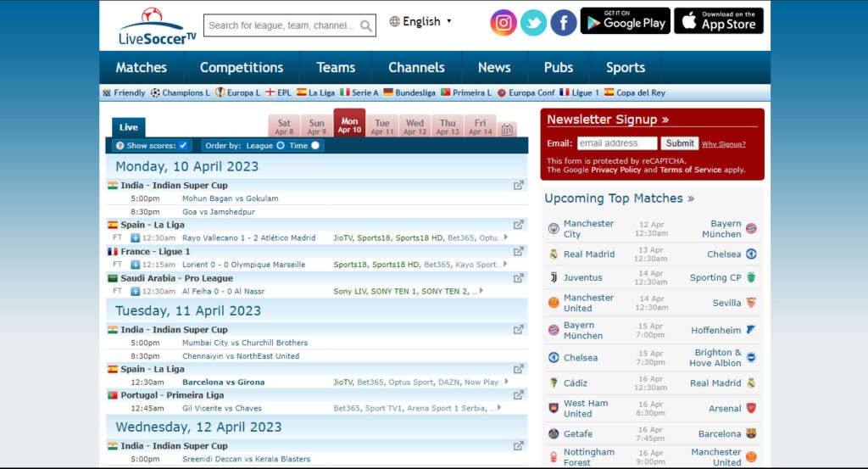Click the newsletter email address field
Screen dimensions: 868x469
[617, 143]
